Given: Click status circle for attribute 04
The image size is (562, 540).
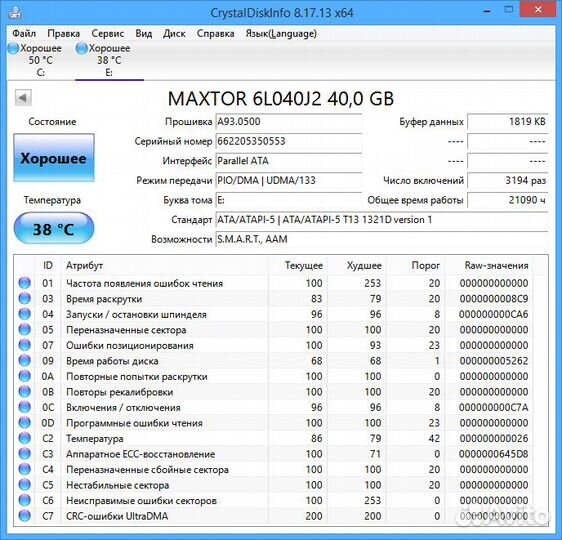Looking at the screenshot, I should (25, 314).
